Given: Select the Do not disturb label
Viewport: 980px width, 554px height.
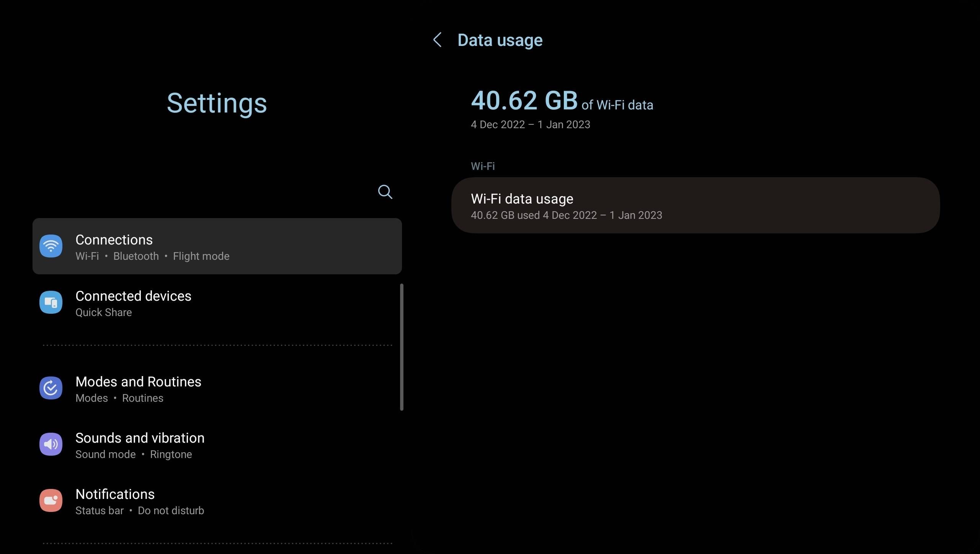Looking at the screenshot, I should pos(171,510).
